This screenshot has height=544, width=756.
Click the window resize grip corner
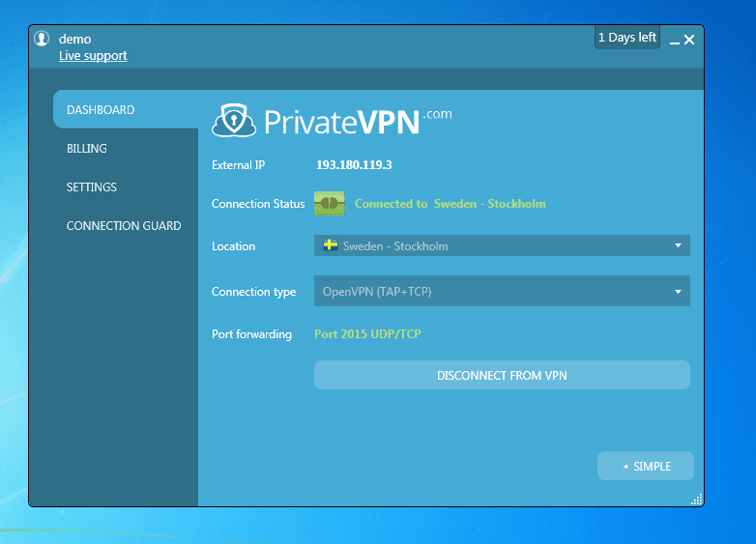click(696, 499)
